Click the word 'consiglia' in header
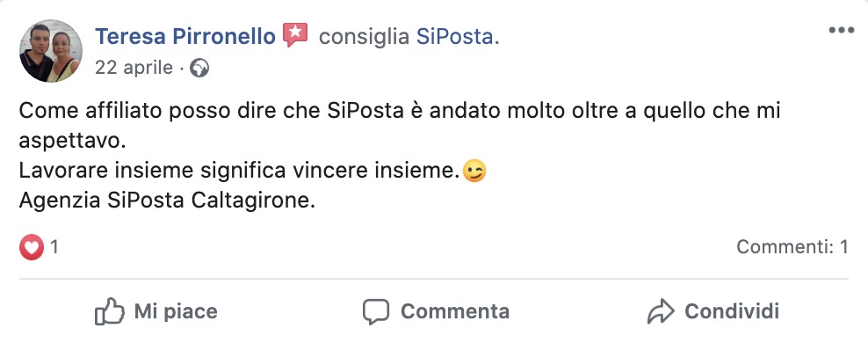Viewport: 868px width, 343px height. tap(365, 37)
